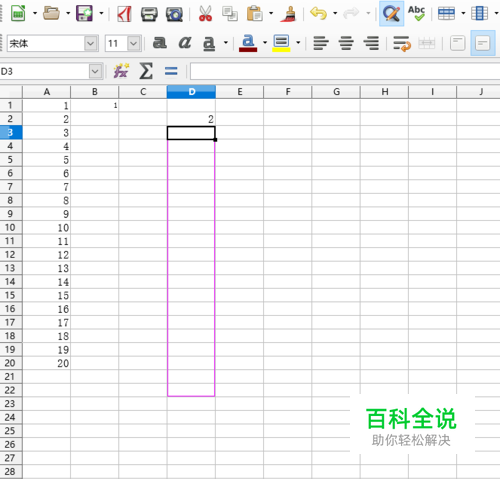The width and height of the screenshot is (500, 479).
Task: Click the Print icon in toolbar
Action: click(149, 14)
